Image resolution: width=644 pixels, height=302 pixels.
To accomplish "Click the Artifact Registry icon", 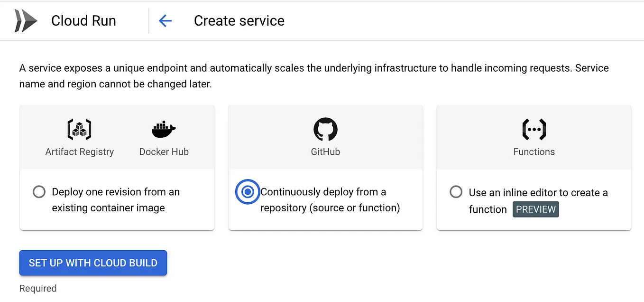I will click(79, 129).
